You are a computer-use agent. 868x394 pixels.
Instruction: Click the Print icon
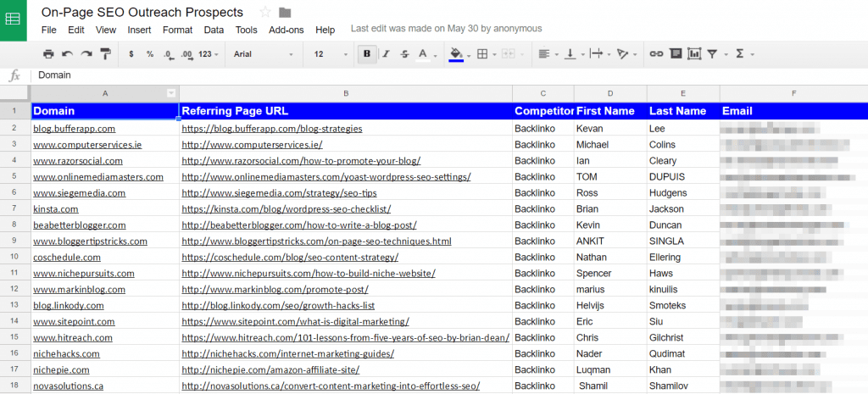tap(48, 53)
